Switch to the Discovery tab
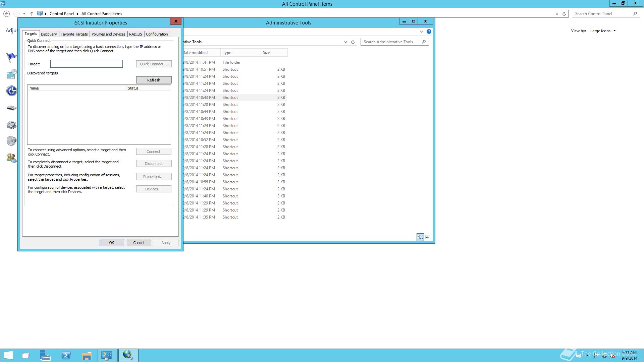The image size is (644, 362). click(49, 34)
